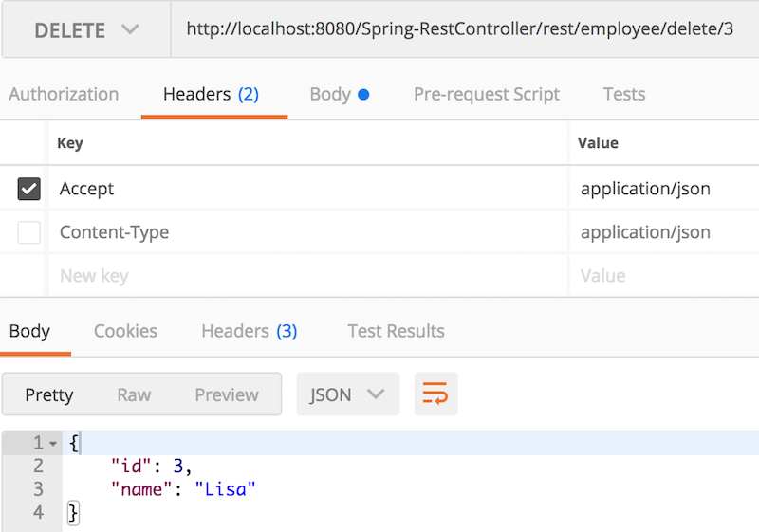
Task: Select the Pretty view button
Action: point(49,394)
